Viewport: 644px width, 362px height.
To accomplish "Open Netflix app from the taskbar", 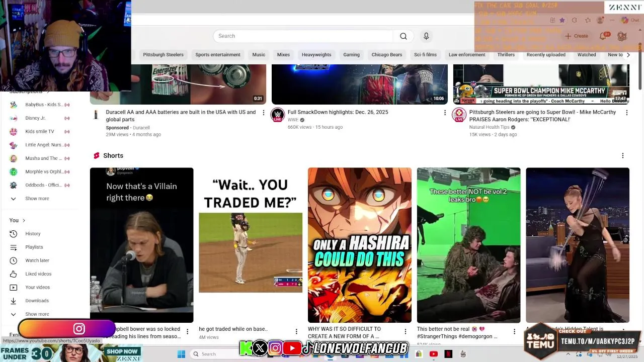I will 448,354.
